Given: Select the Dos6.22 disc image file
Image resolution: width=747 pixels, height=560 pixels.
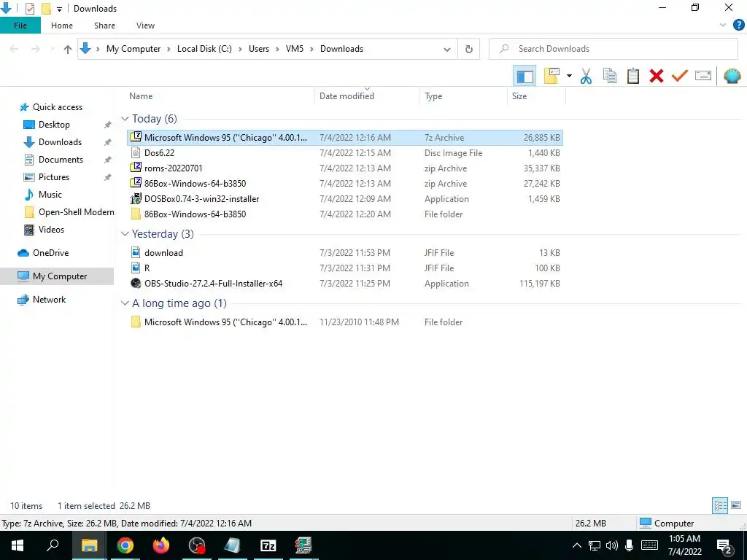Looking at the screenshot, I should pos(345,153).
